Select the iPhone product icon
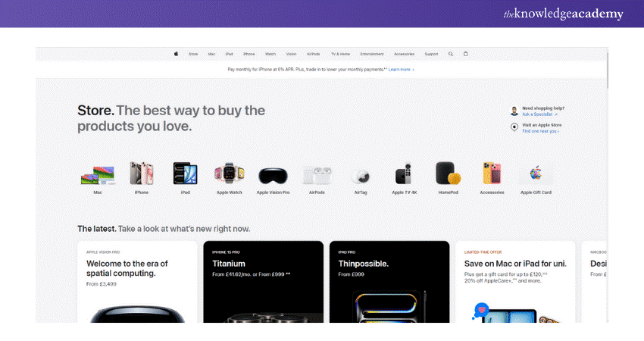Screen dimensions: 644x341 pyautogui.click(x=142, y=174)
